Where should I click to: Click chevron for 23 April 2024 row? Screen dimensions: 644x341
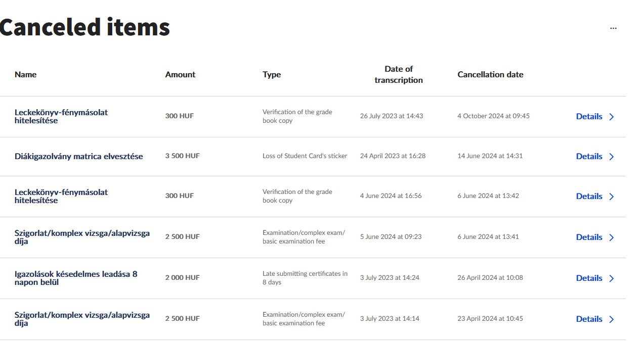612,319
